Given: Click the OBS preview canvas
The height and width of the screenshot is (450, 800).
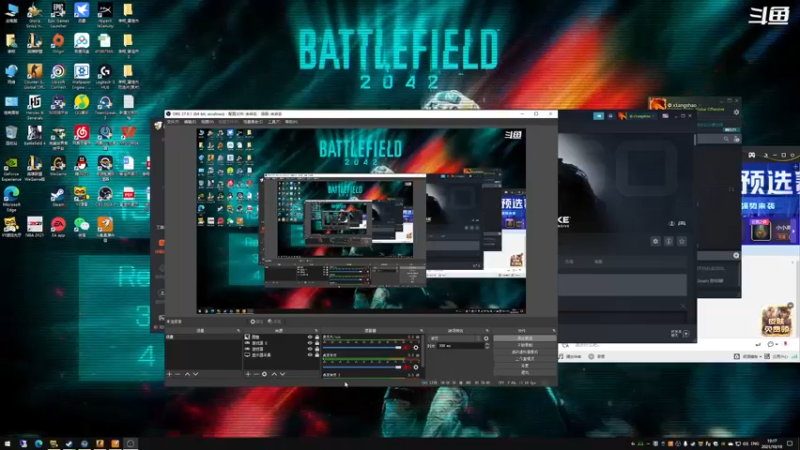Looking at the screenshot, I should click(x=361, y=220).
